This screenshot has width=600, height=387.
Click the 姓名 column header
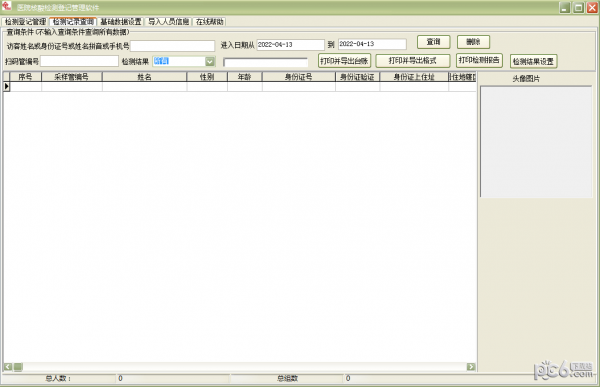pyautogui.click(x=144, y=77)
